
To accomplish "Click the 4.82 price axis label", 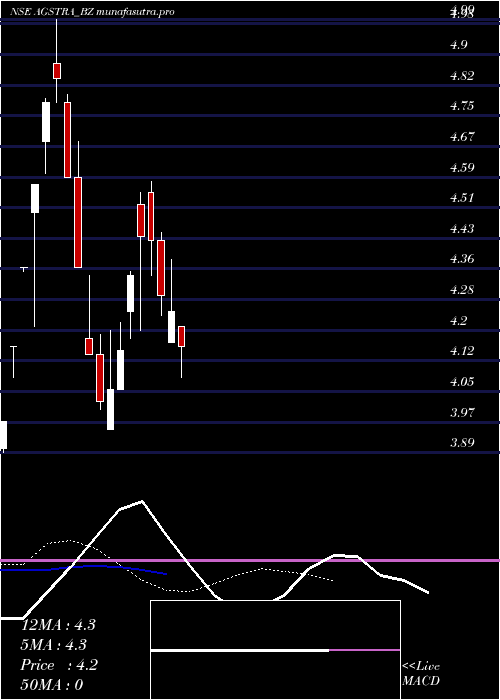I will (x=462, y=75).
